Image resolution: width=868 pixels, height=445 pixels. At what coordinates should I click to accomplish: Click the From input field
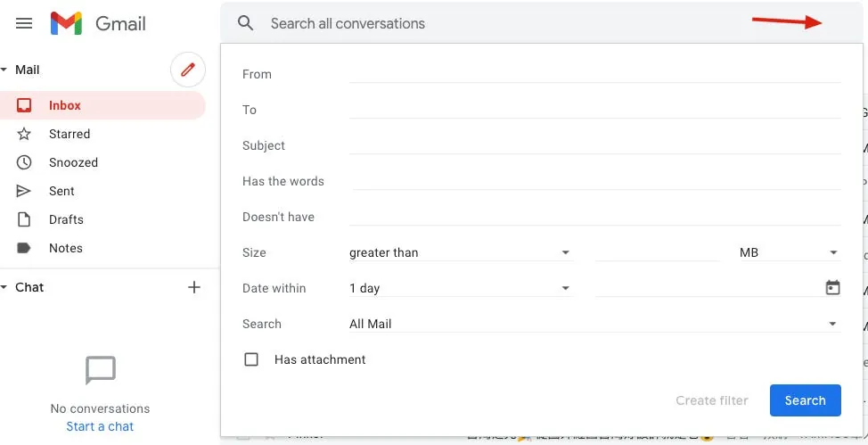pos(594,73)
